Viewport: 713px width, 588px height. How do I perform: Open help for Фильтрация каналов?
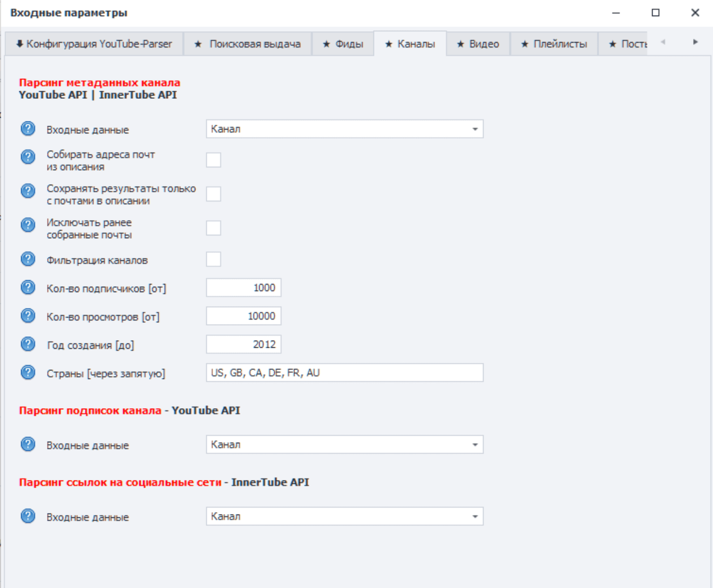(28, 259)
